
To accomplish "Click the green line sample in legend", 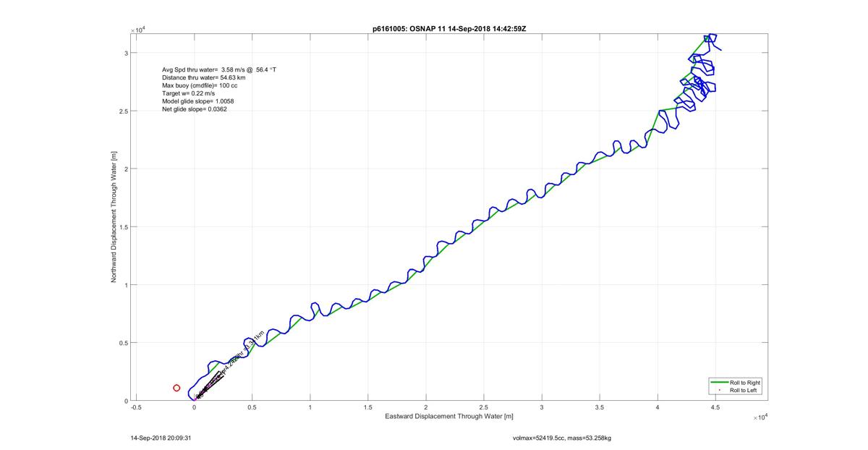I will click(719, 382).
